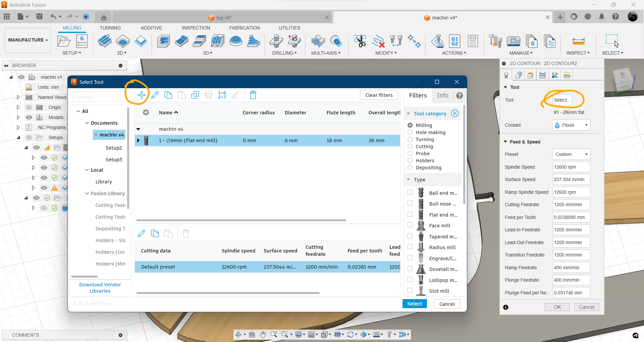
Task: Open the MANUFACTURE workspace dropdown
Action: [28, 40]
